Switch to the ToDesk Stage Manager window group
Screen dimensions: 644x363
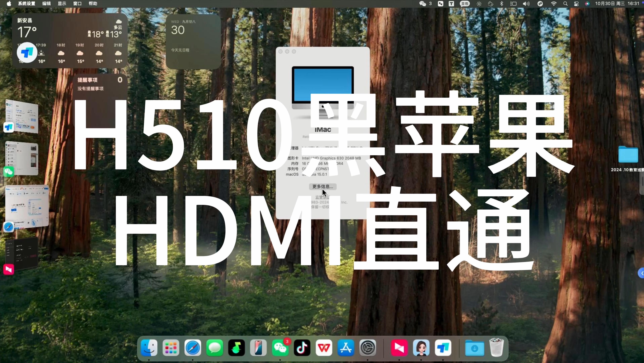coord(22,116)
